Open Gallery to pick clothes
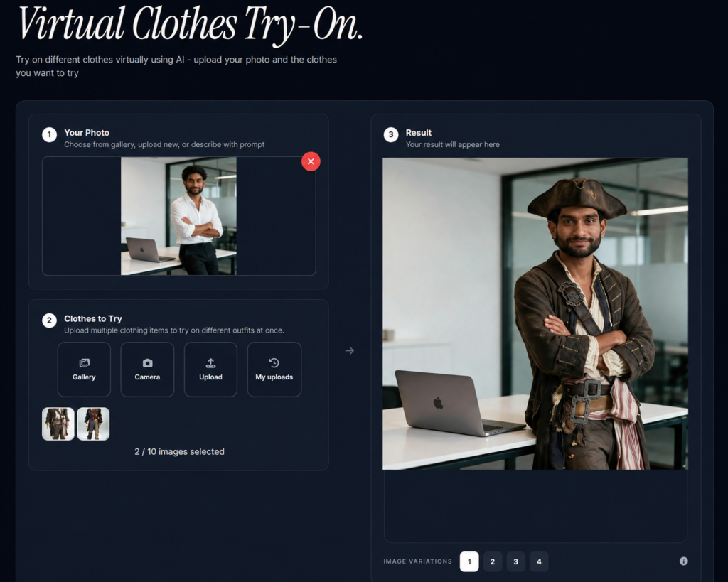Viewport: 728px width, 582px height. point(84,370)
